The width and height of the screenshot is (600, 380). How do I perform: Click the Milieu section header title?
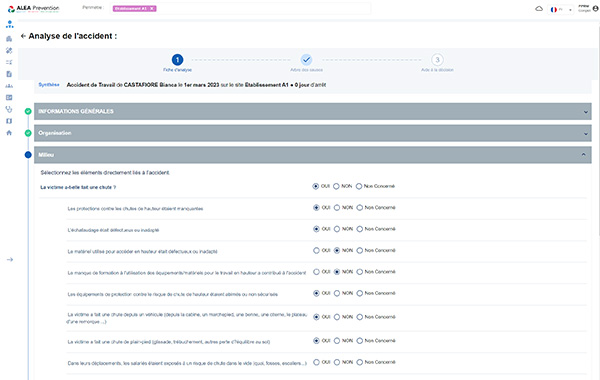(x=46, y=155)
